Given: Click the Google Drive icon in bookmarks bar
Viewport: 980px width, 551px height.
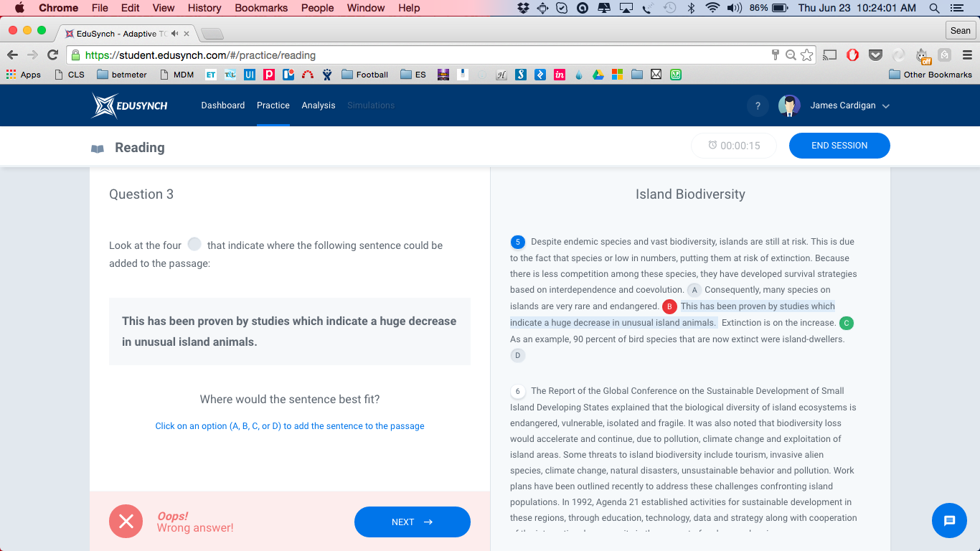Looking at the screenshot, I should [x=598, y=74].
